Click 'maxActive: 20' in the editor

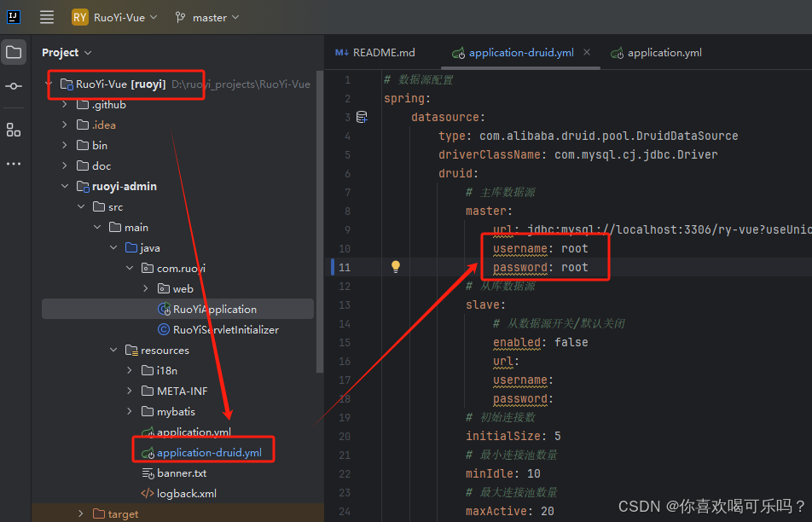(x=509, y=511)
